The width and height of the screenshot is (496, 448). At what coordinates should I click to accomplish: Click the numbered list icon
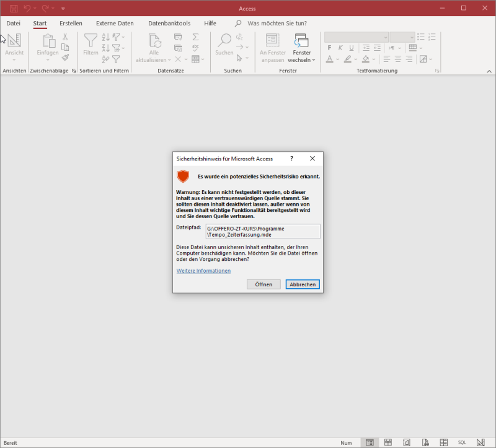tap(432, 37)
